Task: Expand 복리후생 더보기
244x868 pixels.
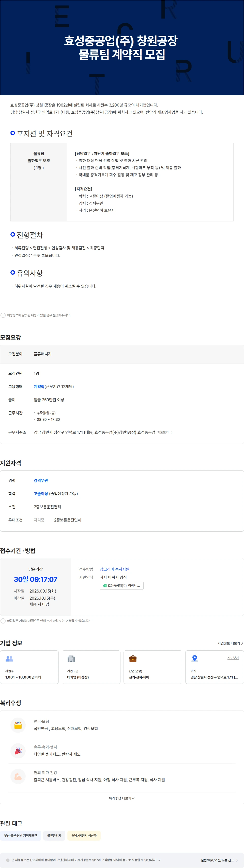Action: click(x=122, y=798)
